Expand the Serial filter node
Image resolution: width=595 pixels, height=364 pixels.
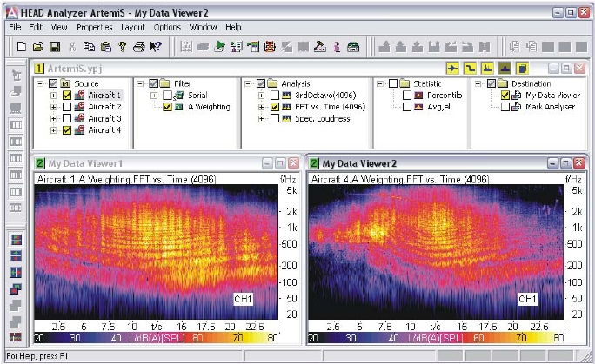tap(154, 96)
